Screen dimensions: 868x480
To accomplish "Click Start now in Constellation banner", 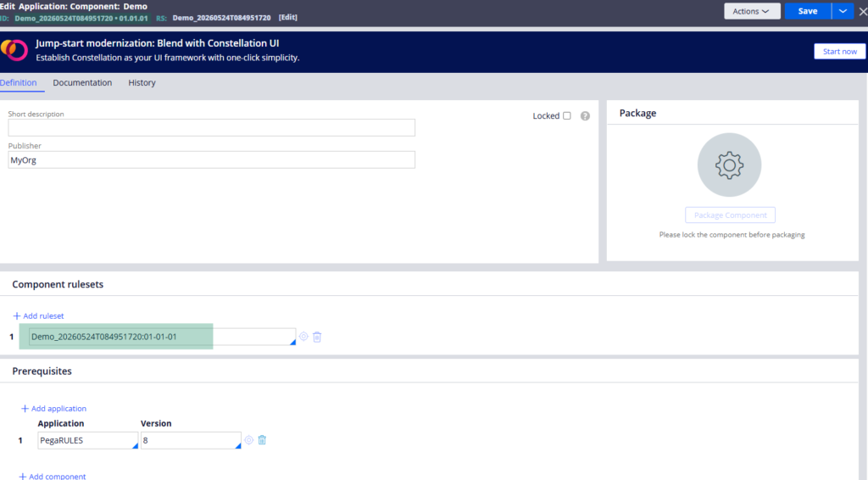I will coord(840,52).
